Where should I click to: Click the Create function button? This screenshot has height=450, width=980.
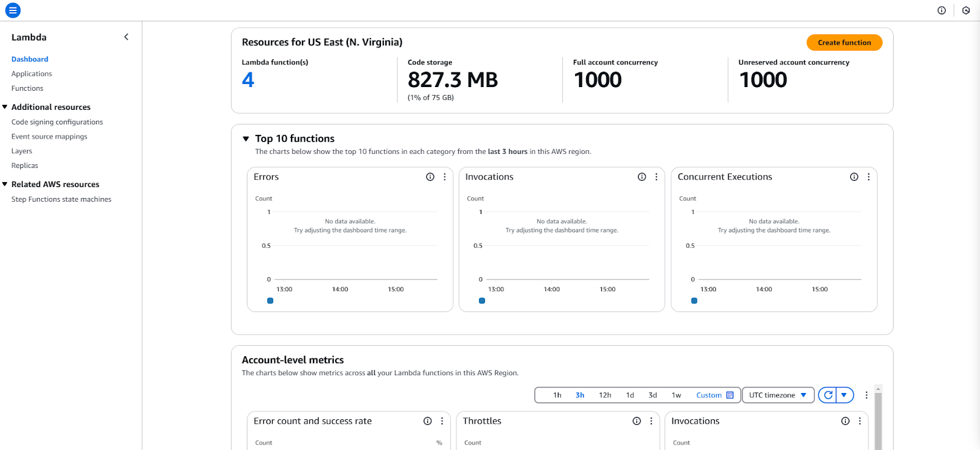[844, 42]
